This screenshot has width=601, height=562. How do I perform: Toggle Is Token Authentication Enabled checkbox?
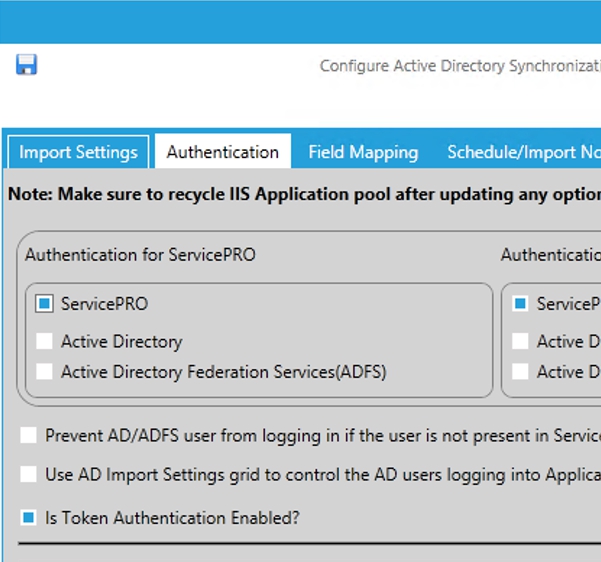pyautogui.click(x=28, y=518)
